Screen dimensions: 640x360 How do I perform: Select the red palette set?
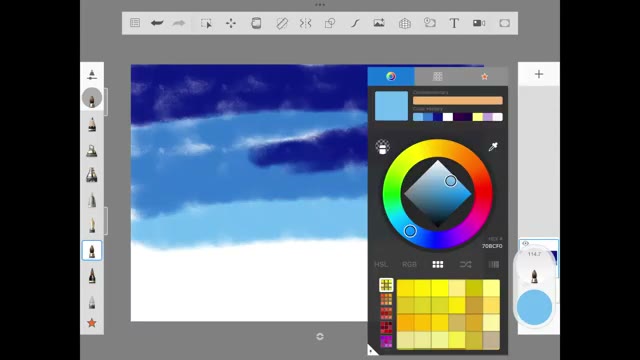(x=386, y=313)
